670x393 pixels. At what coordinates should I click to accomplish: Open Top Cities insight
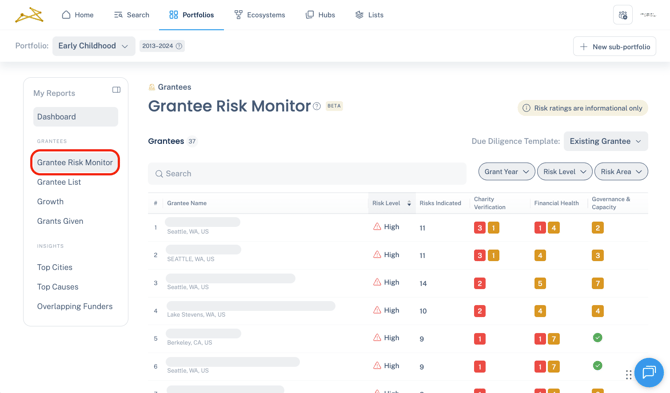(55, 267)
